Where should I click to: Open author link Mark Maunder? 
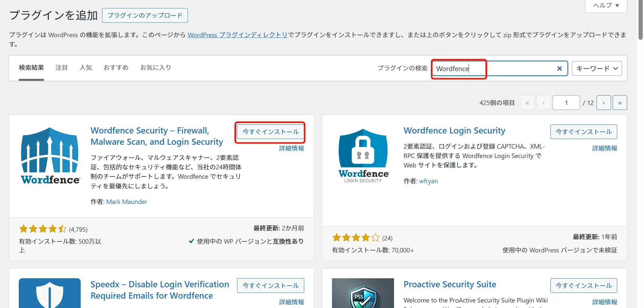tap(126, 201)
